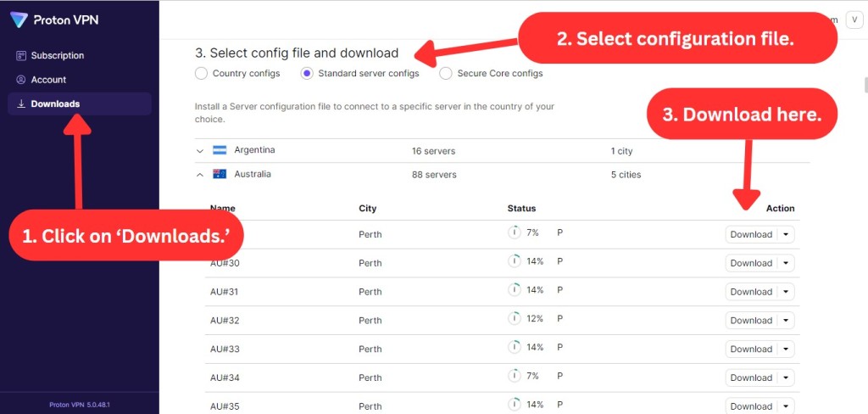
Task: Click the Argentina flag icon
Action: click(x=220, y=150)
